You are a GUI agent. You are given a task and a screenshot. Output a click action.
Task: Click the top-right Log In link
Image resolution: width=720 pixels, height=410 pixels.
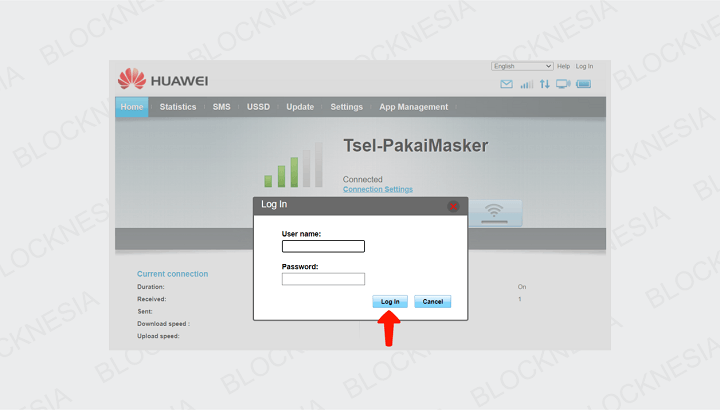[x=585, y=66]
